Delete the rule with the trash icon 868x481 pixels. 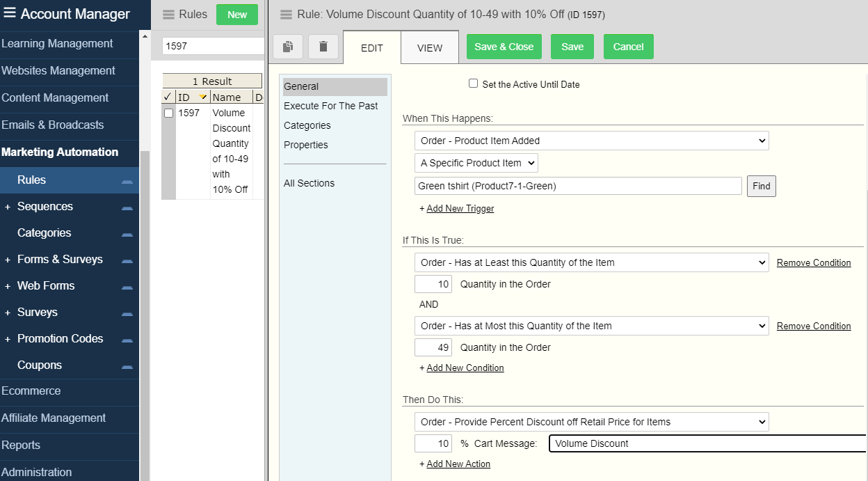point(323,47)
